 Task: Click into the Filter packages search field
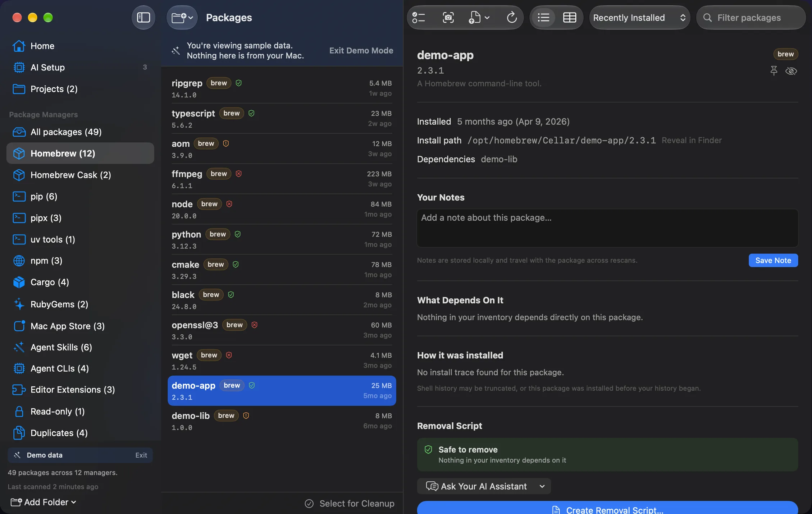click(751, 17)
